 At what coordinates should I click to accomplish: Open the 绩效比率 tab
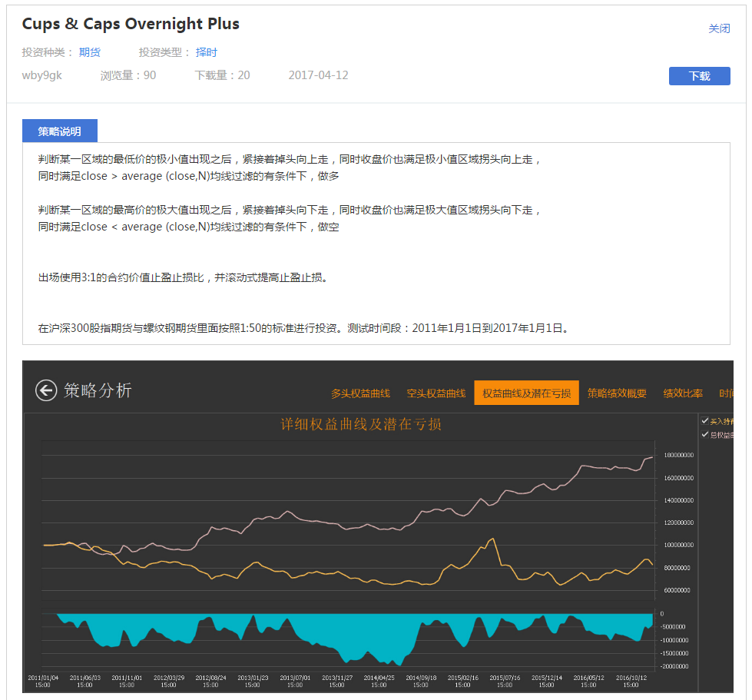[683, 393]
